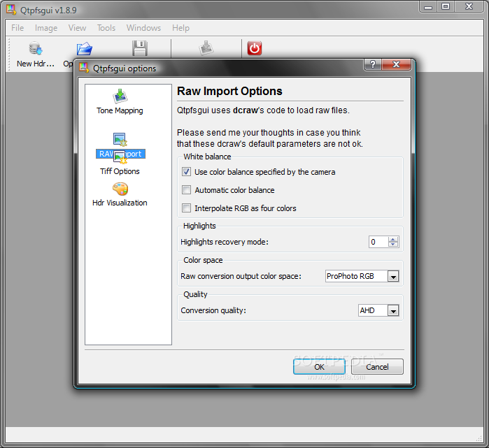
Task: Open the Image menu
Action: (46, 28)
